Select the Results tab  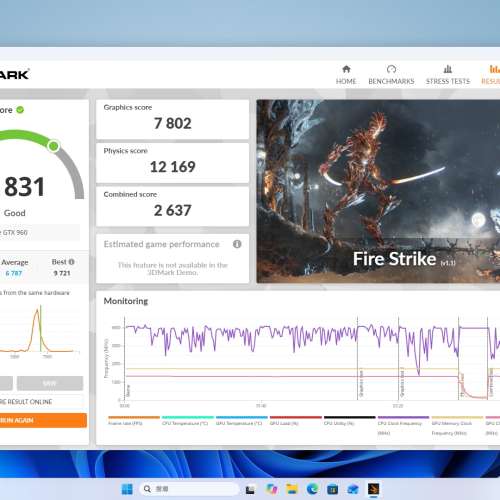491,75
